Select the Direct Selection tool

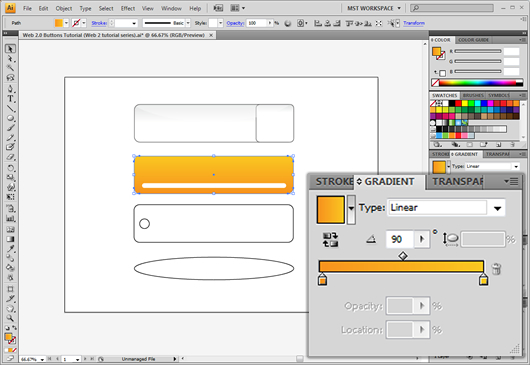(x=10, y=58)
